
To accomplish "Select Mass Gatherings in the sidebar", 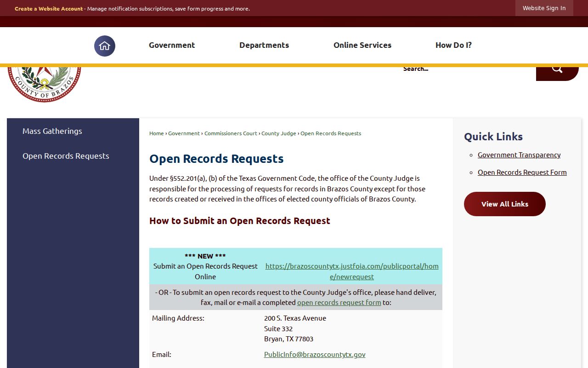I will click(52, 131).
